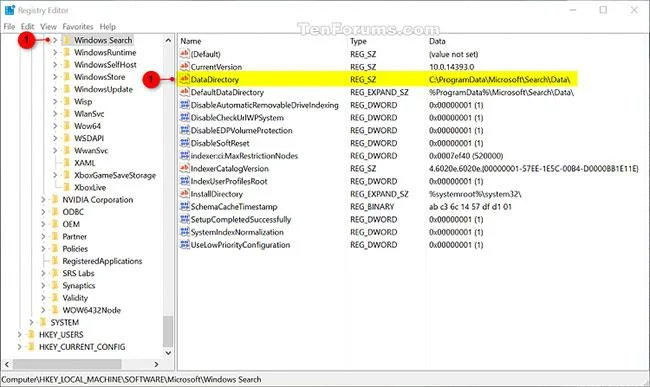Screen dimensions: 650x387
Task: Sort values by the Name column header
Action: point(191,41)
